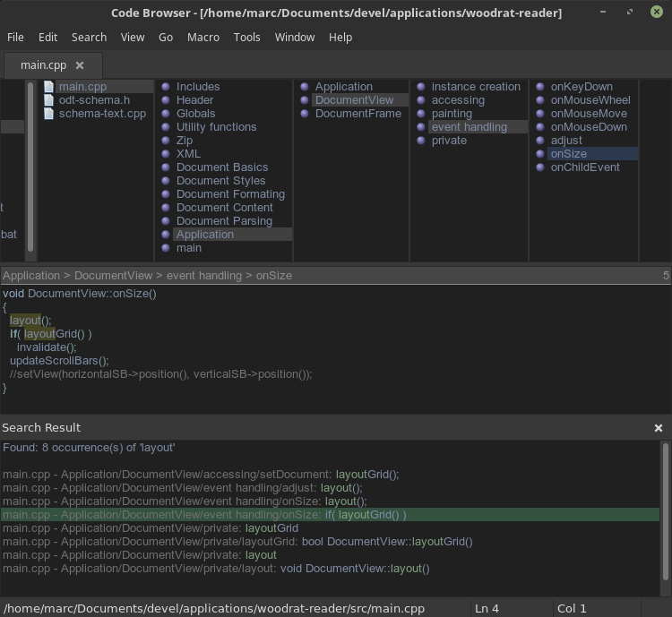Image resolution: width=672 pixels, height=617 pixels.
Task: Click the bullet icon beside Document Formating
Action: click(x=166, y=194)
